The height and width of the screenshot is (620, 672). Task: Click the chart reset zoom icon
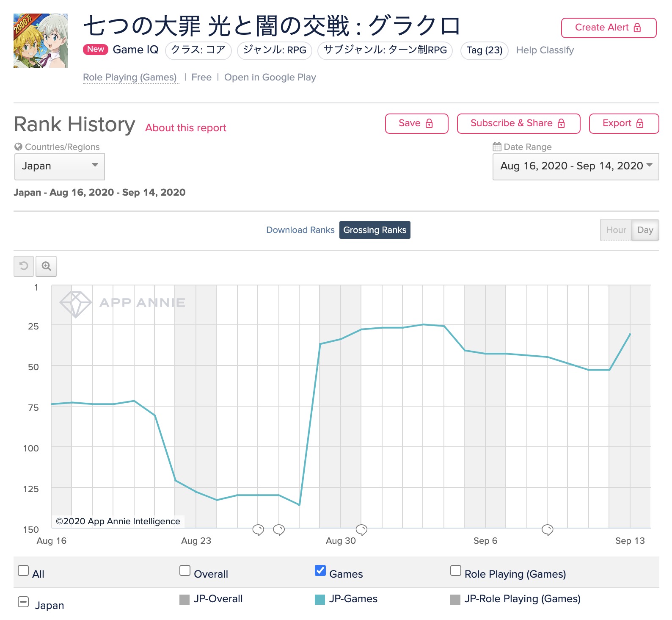[24, 266]
